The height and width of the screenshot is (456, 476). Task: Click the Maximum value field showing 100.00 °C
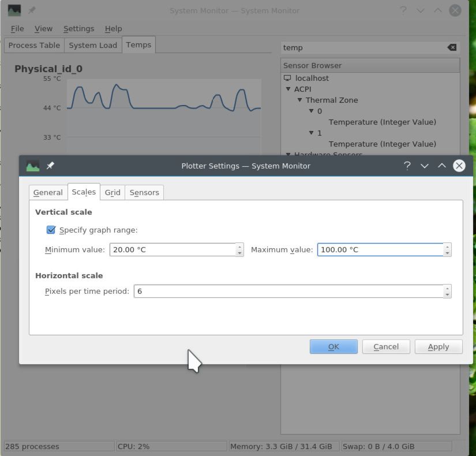(380, 250)
